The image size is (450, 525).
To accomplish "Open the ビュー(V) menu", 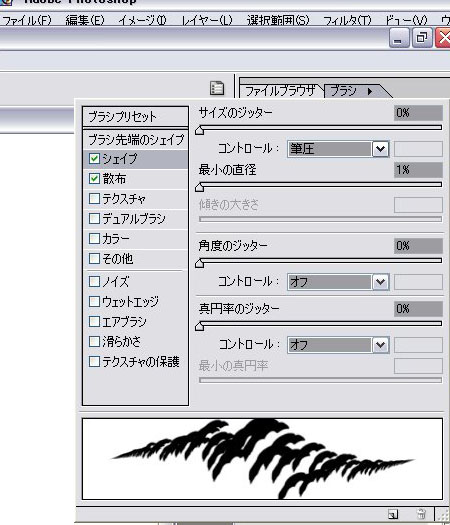I will tap(406, 20).
